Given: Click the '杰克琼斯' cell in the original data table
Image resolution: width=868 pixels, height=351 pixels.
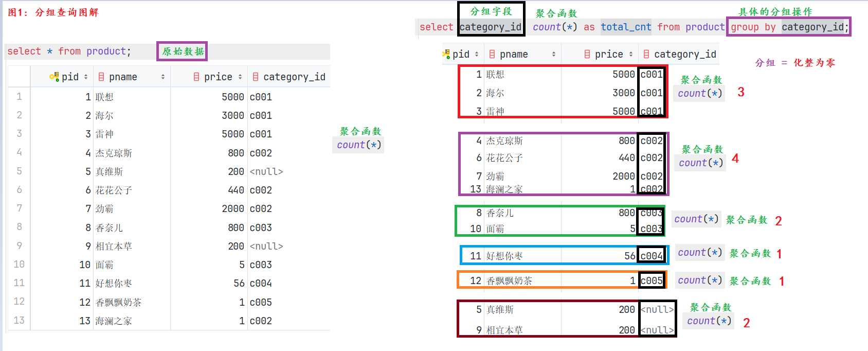Looking at the screenshot, I should [x=114, y=153].
